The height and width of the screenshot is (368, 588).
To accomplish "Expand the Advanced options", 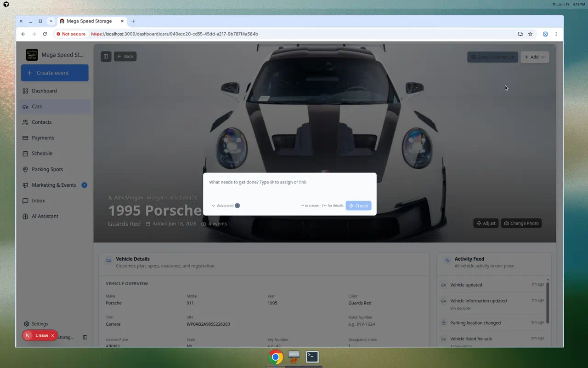I will (x=226, y=206).
